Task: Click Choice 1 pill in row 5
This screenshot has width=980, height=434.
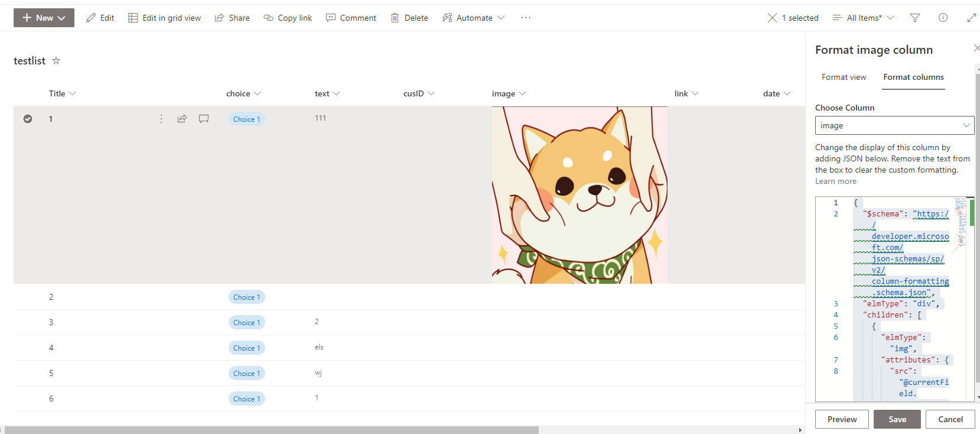Action: click(x=247, y=373)
